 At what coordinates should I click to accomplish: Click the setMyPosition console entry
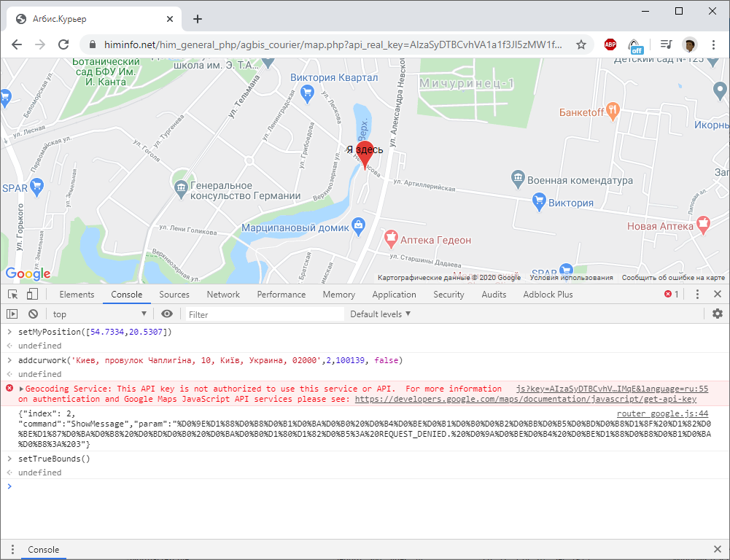pos(95,332)
